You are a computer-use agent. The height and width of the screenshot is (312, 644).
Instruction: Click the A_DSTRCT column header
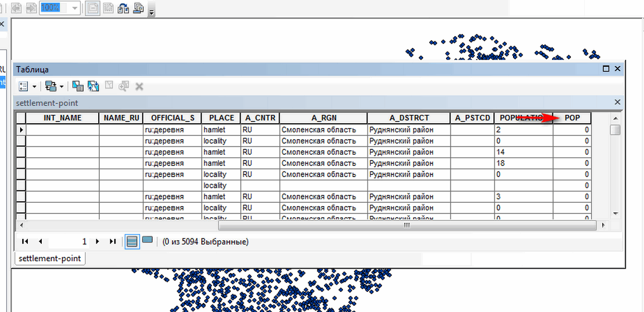(409, 118)
